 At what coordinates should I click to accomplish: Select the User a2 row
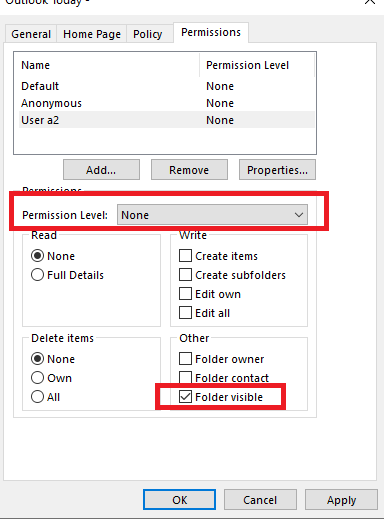(x=167, y=120)
